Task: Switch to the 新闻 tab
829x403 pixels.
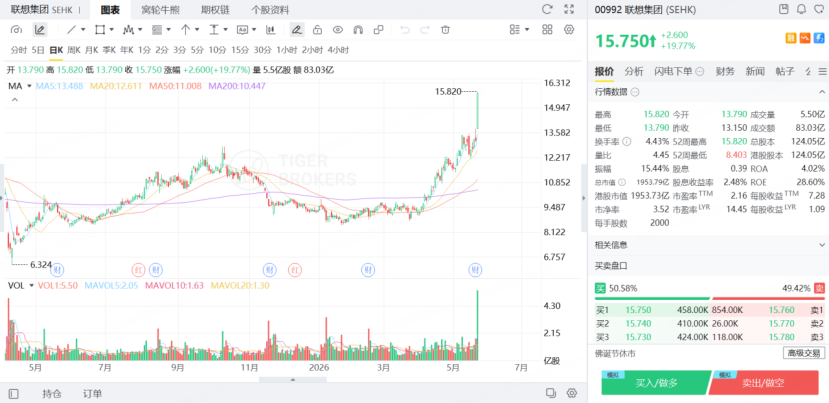Action: point(755,71)
